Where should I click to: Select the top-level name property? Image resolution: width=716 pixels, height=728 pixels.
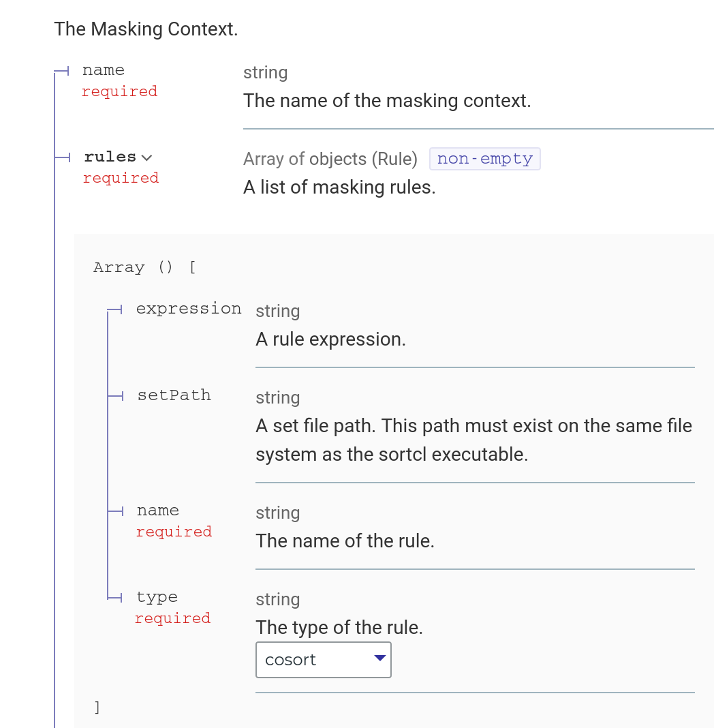point(104,70)
